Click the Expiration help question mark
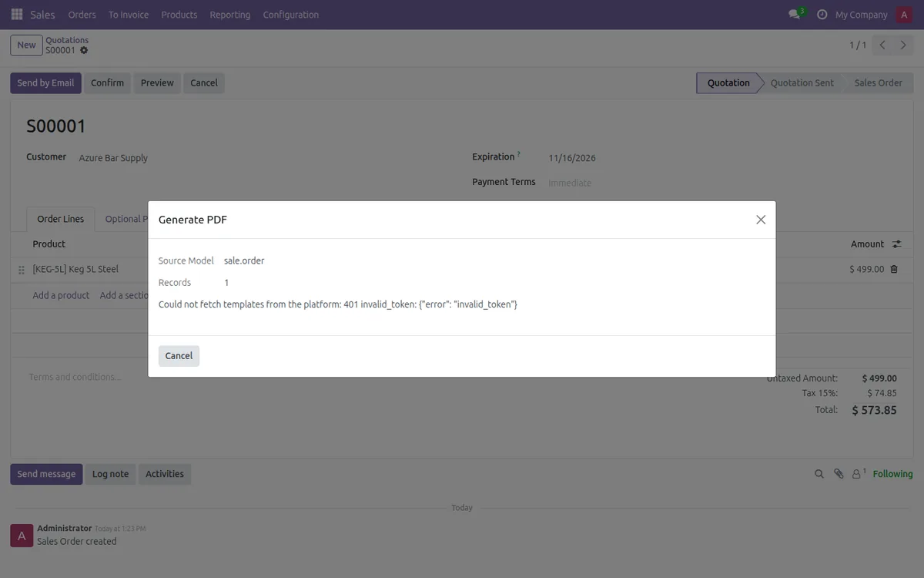The height and width of the screenshot is (578, 924). 518,154
